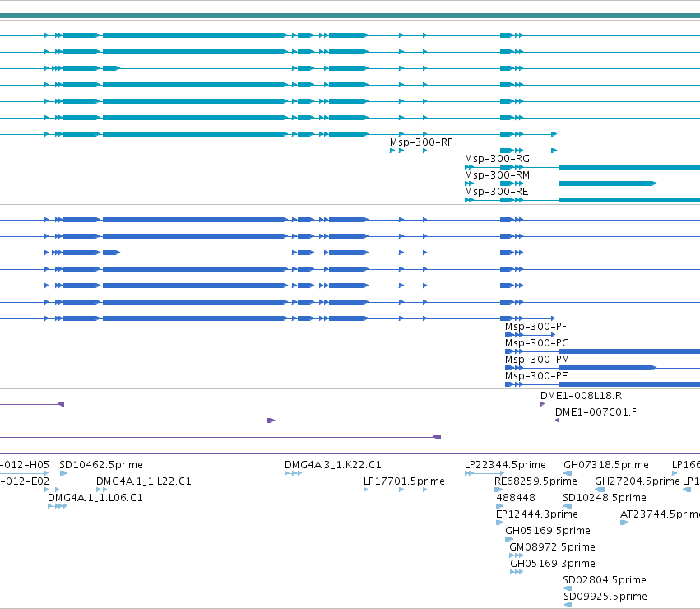
Task: Click the Msp-300-RG transcript label
Action: tap(497, 159)
